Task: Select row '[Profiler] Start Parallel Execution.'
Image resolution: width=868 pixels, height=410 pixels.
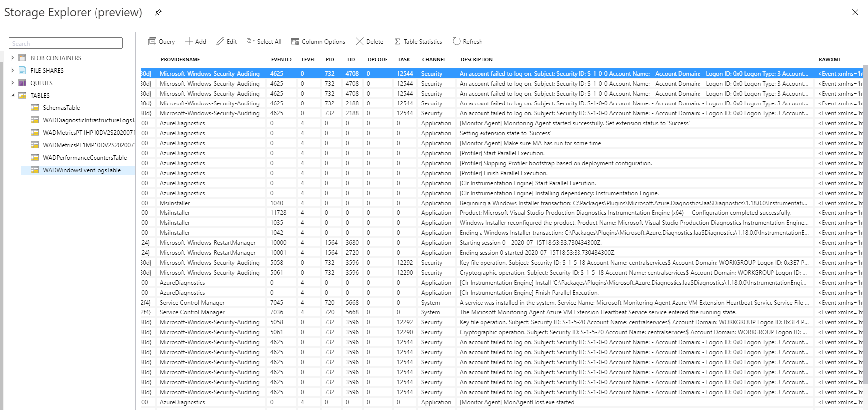Action: pos(501,153)
